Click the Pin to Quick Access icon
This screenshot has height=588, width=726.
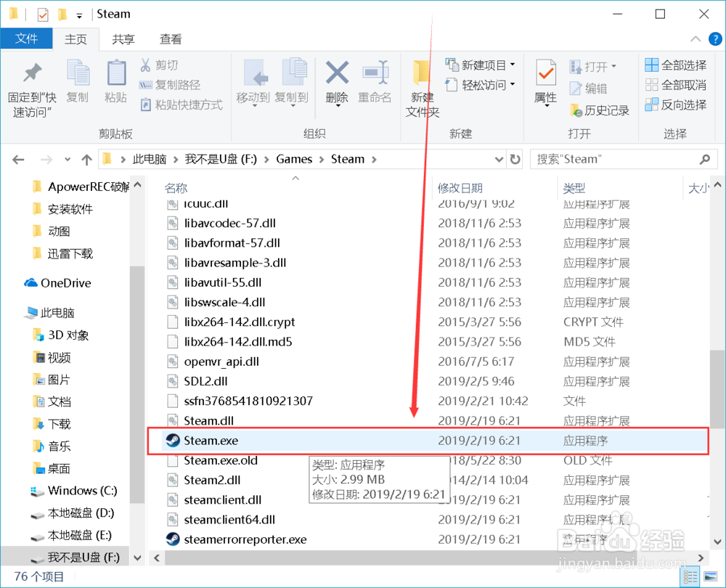coord(32,73)
